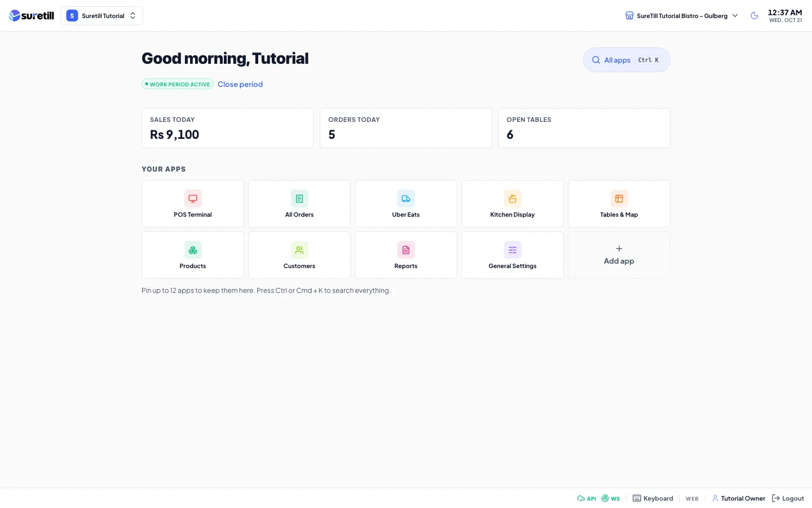Image resolution: width=812 pixels, height=508 pixels.
Task: Click the WEB label in the footer
Action: 692,499
